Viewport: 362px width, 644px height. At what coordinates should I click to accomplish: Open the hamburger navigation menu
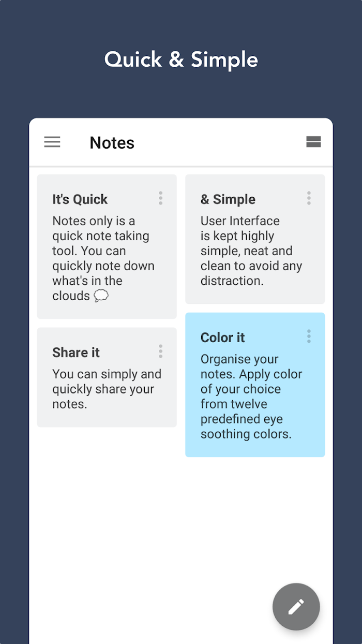coord(52,142)
